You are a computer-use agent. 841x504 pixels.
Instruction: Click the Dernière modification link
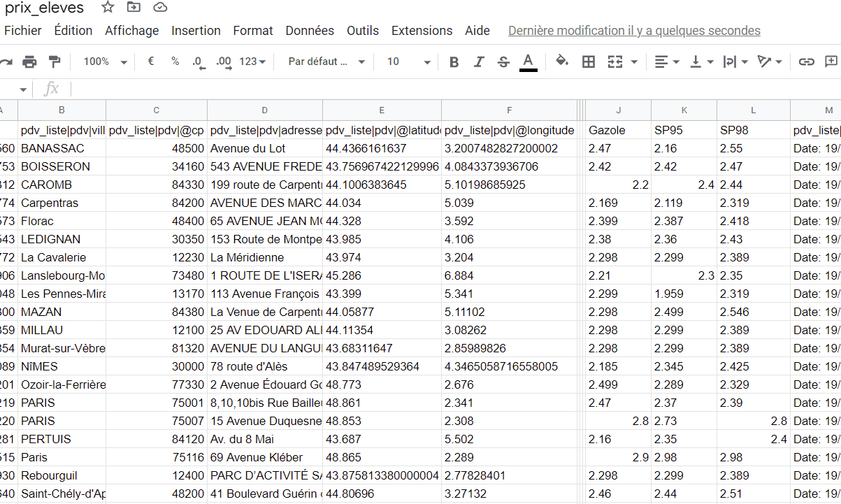pyautogui.click(x=634, y=31)
